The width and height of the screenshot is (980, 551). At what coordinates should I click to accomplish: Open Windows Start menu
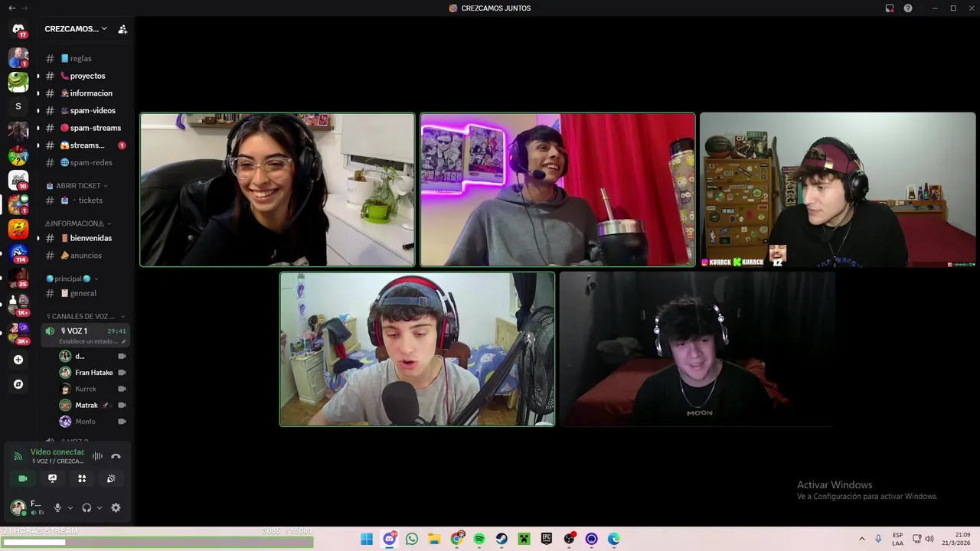(367, 539)
